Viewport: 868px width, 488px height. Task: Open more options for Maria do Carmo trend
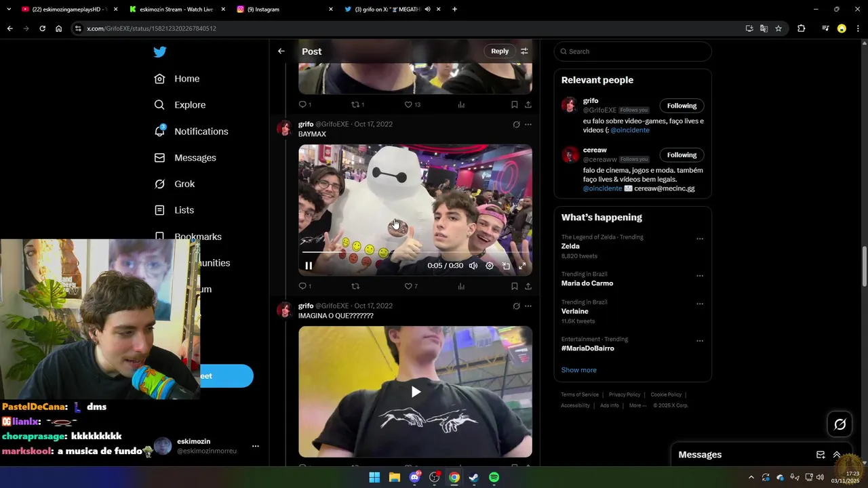click(700, 276)
